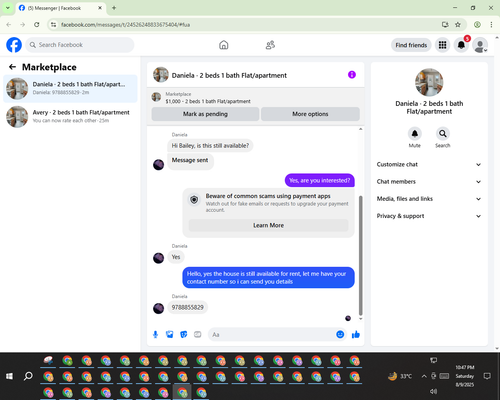
Task: Expand Chat members section
Action: click(429, 182)
